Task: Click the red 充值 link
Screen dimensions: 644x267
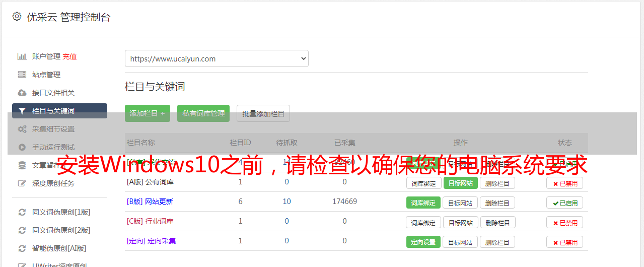Action: (x=69, y=56)
